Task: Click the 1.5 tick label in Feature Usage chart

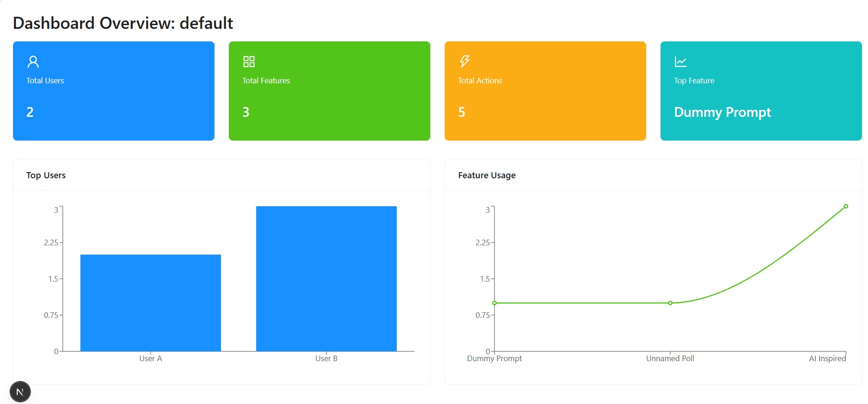Action: click(485, 279)
